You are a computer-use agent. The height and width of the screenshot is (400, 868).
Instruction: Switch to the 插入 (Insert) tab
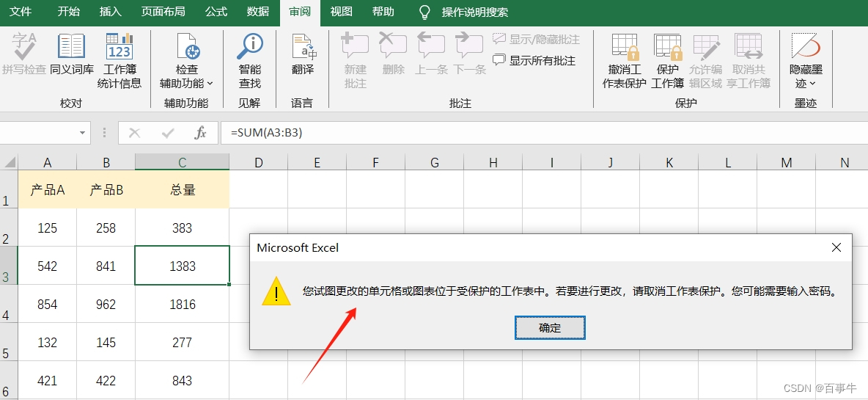(x=111, y=12)
